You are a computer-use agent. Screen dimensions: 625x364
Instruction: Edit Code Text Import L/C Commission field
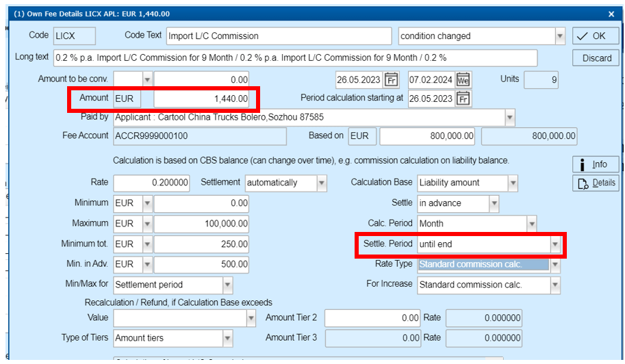point(279,36)
